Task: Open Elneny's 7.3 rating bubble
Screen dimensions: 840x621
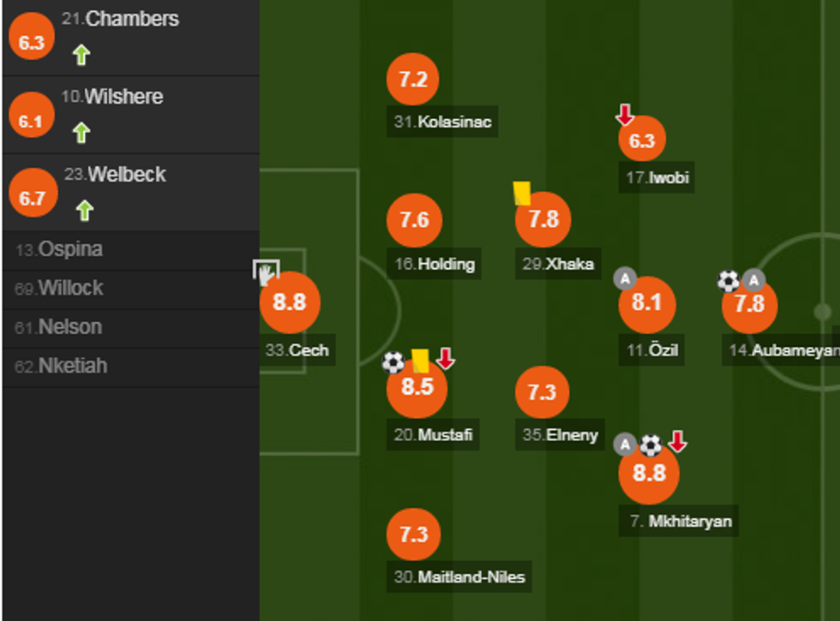Action: point(543,392)
